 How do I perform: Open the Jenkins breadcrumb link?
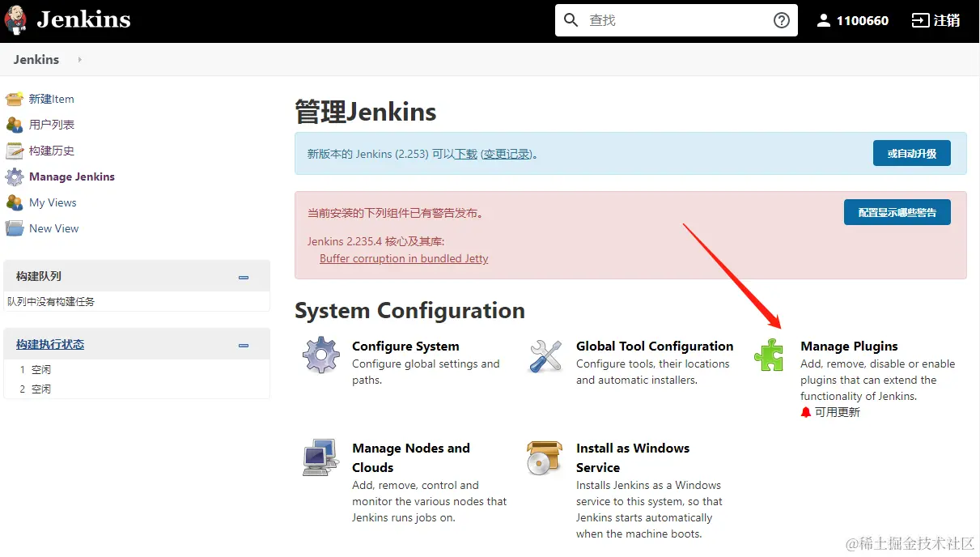(36, 59)
